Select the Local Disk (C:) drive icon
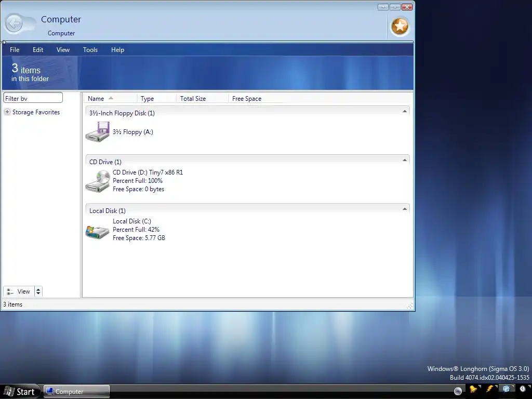 [x=97, y=232]
